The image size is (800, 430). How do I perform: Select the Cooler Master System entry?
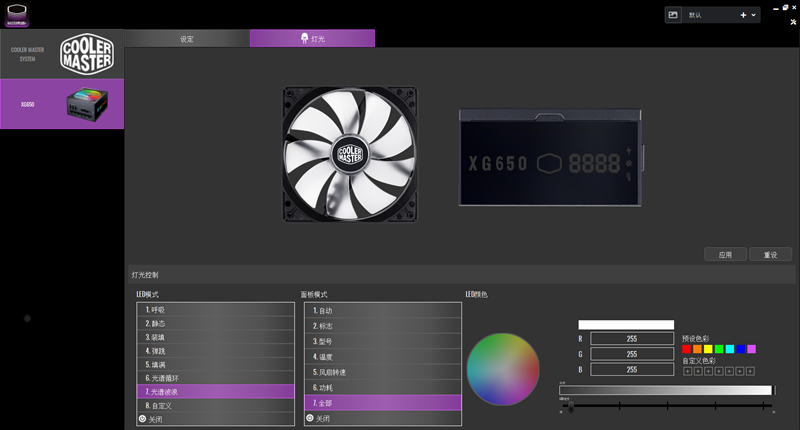62,54
